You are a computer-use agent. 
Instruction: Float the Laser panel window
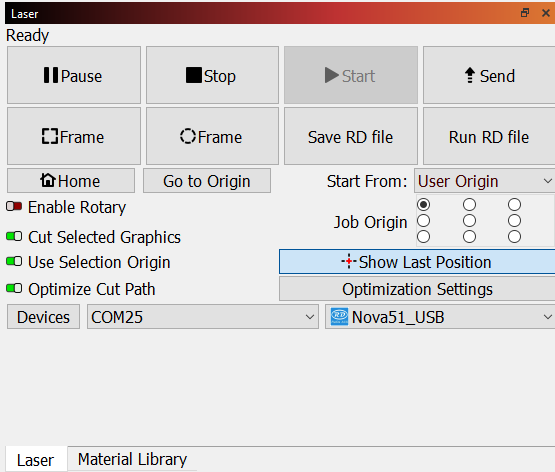[525, 13]
